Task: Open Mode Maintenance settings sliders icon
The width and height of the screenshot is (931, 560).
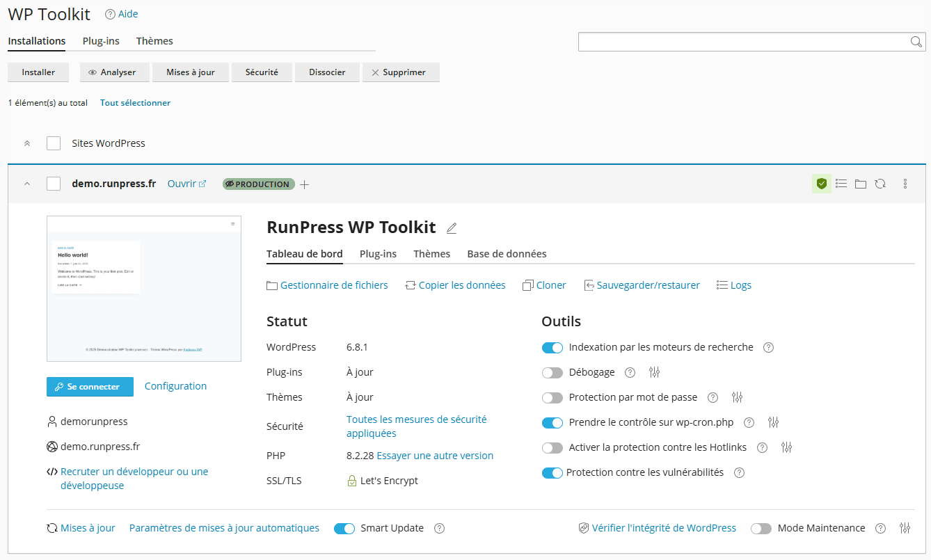Action: pyautogui.click(x=905, y=528)
